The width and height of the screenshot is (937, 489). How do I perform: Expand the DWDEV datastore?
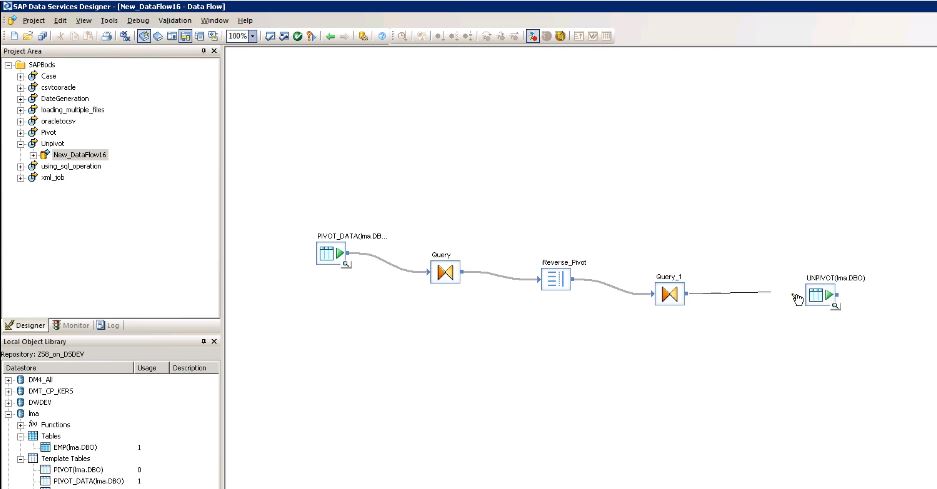[x=8, y=403]
